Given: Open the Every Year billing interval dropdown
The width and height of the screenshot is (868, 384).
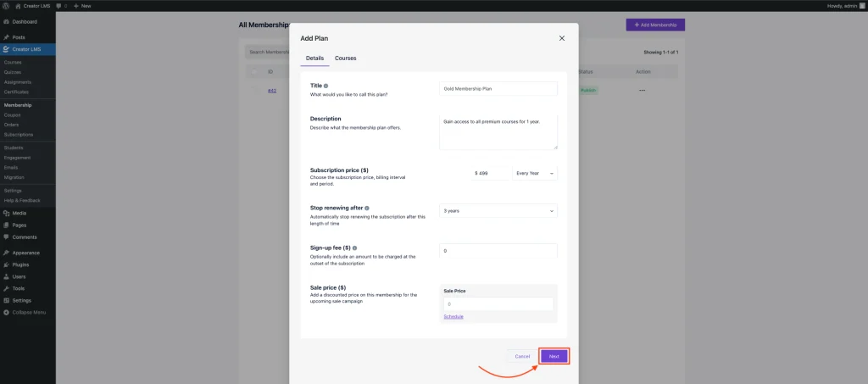Looking at the screenshot, I should pos(535,173).
